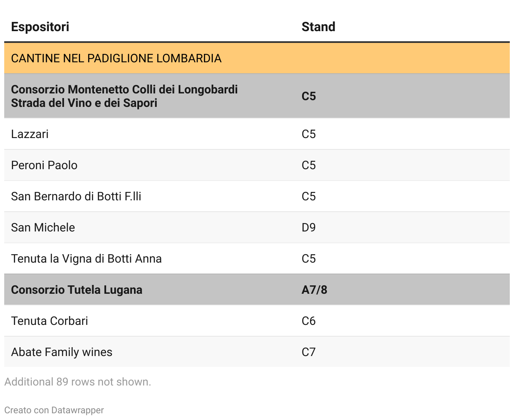
Task: Click the Stand column header
Action: coord(319,27)
